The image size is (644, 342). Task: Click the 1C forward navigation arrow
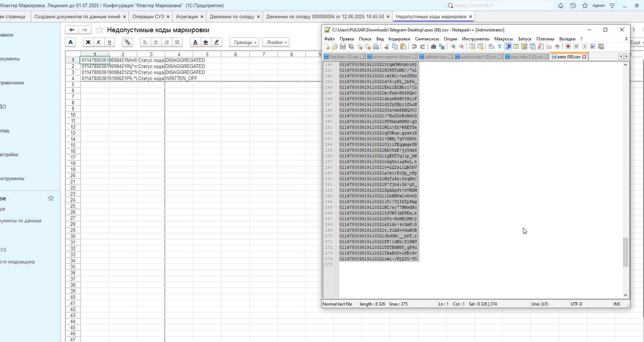click(x=85, y=30)
